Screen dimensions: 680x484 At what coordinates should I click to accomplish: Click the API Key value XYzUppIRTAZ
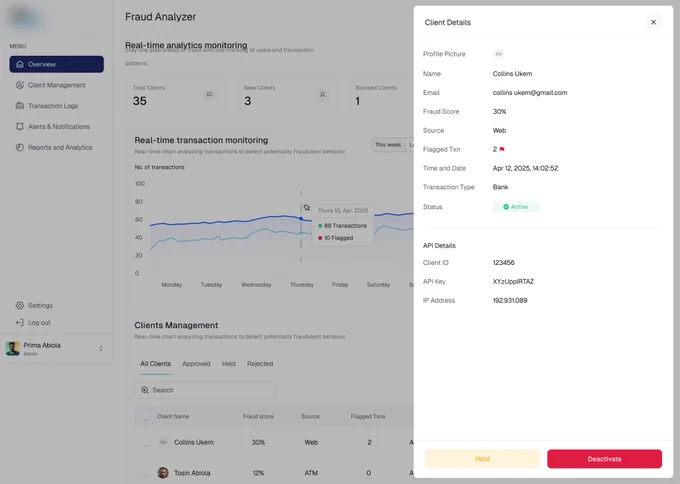pyautogui.click(x=513, y=281)
